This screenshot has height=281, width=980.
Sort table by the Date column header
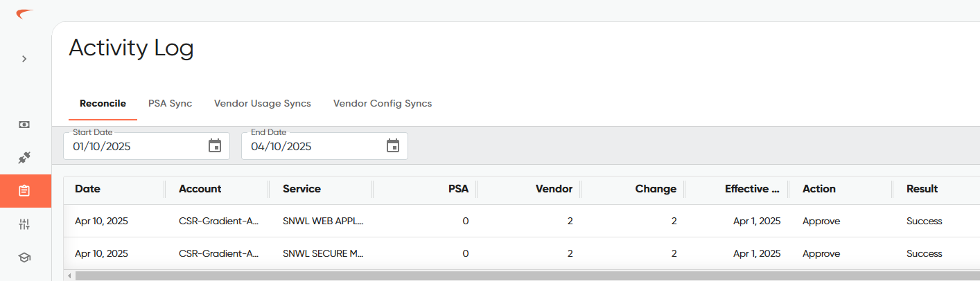click(x=88, y=189)
